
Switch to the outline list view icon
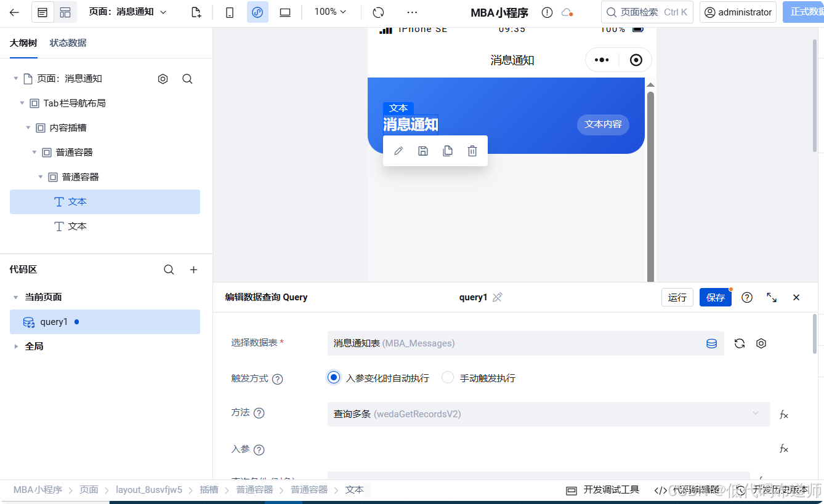[x=42, y=12]
